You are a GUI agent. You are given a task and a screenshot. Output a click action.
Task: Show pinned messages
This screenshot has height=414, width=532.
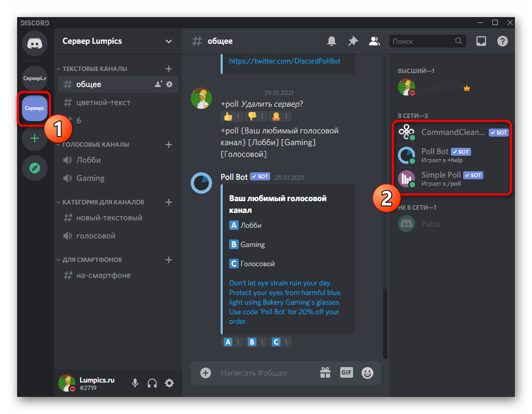tap(353, 41)
